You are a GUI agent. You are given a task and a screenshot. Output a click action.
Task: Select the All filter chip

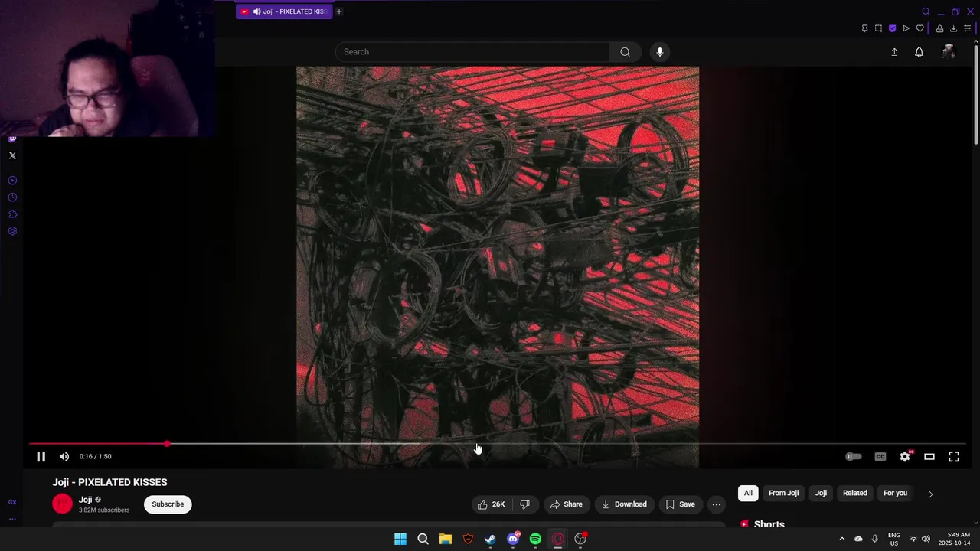click(748, 493)
